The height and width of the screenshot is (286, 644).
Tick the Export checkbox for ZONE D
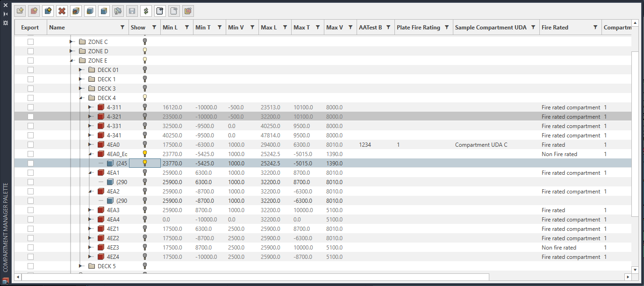pyautogui.click(x=30, y=51)
